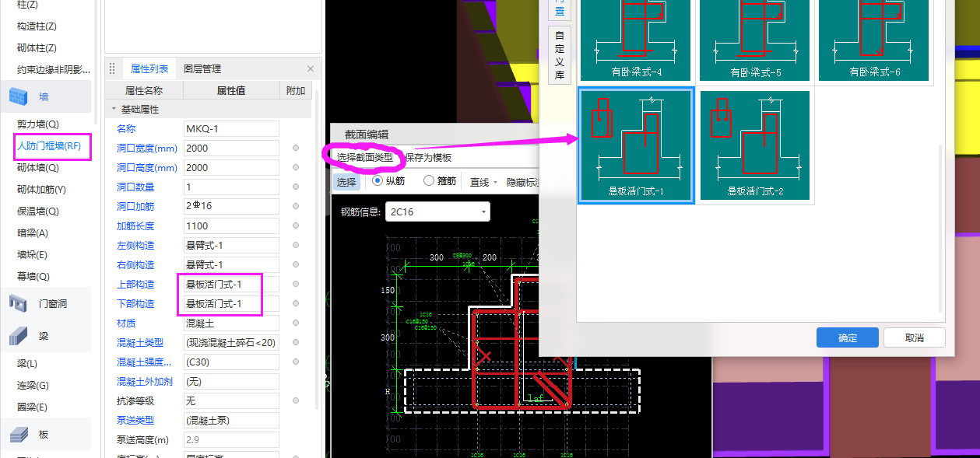Select 人防门框墙(RF) in component list
Screen dimensions: 980x458
[x=49, y=145]
